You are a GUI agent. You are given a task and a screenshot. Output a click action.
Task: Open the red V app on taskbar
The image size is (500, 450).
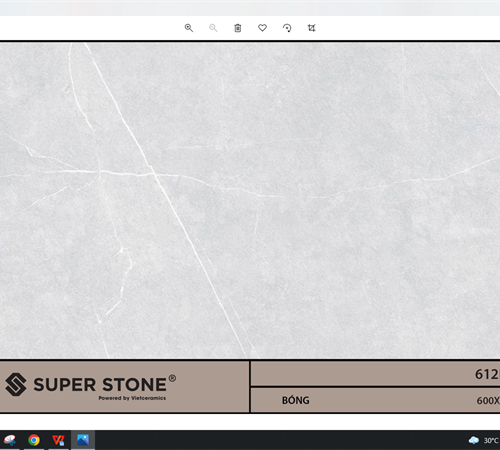58,440
